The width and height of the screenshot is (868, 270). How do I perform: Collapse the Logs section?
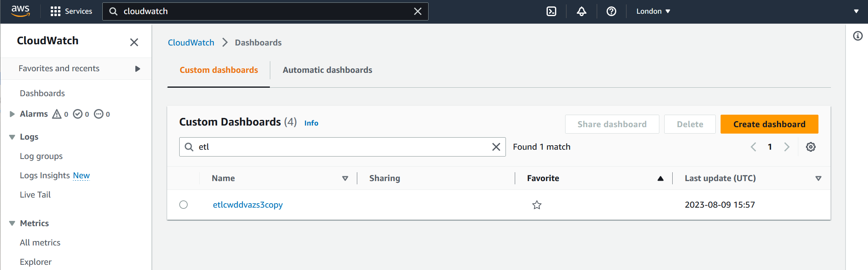12,137
